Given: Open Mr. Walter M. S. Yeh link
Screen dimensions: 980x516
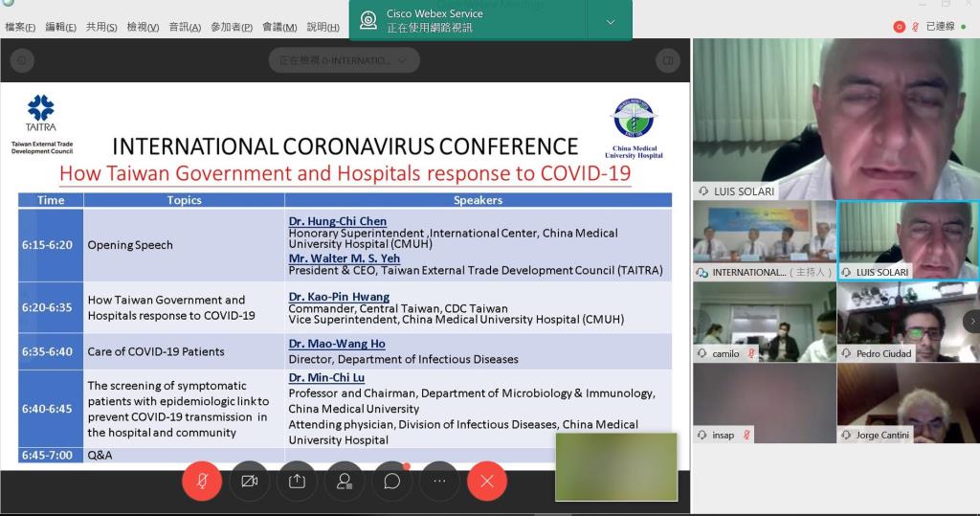Looking at the screenshot, I should (x=345, y=258).
